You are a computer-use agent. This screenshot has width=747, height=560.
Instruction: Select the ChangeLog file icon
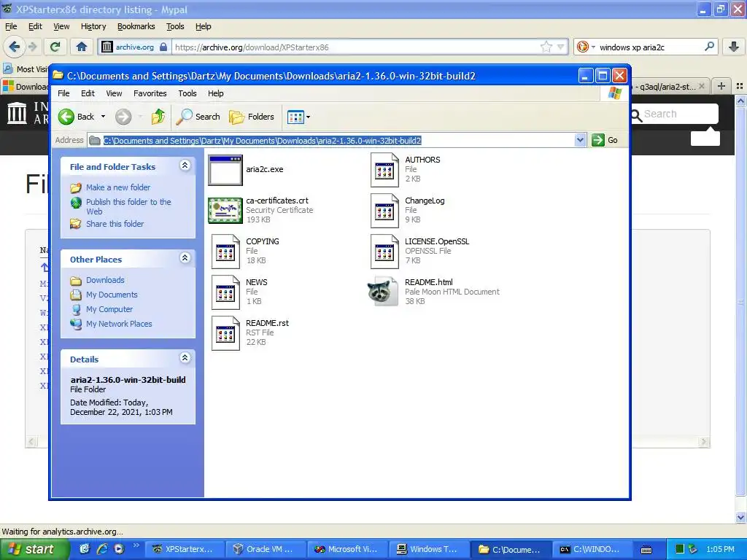tap(384, 211)
